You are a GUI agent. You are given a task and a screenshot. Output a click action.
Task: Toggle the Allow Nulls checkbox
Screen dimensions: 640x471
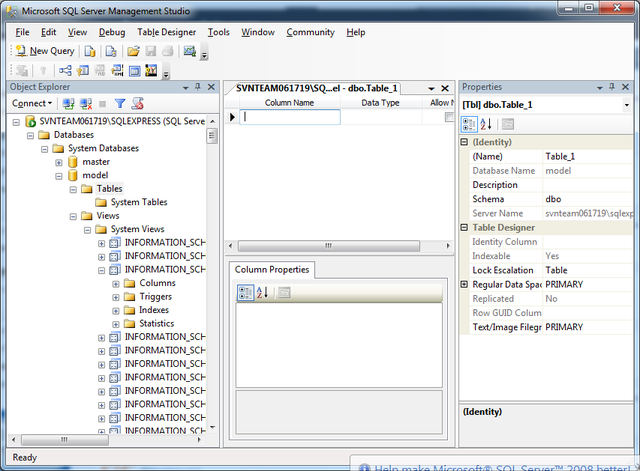(x=449, y=118)
